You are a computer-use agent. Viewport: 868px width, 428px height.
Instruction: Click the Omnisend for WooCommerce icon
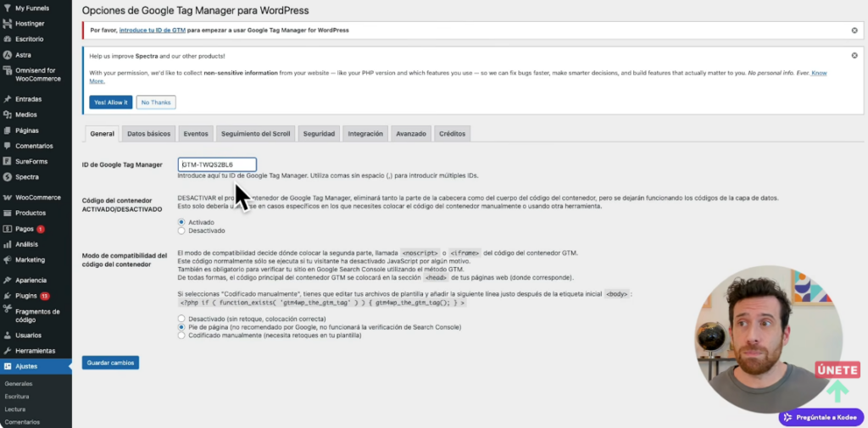coord(7,70)
